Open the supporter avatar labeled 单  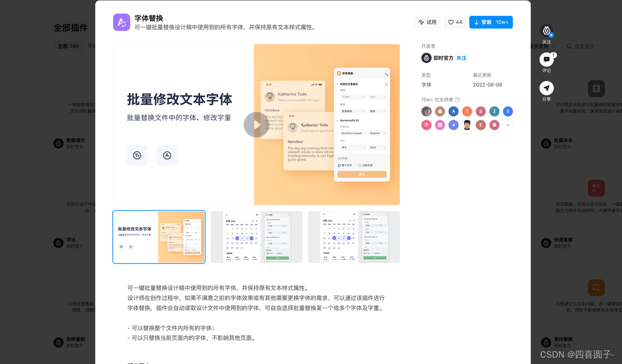point(494,125)
